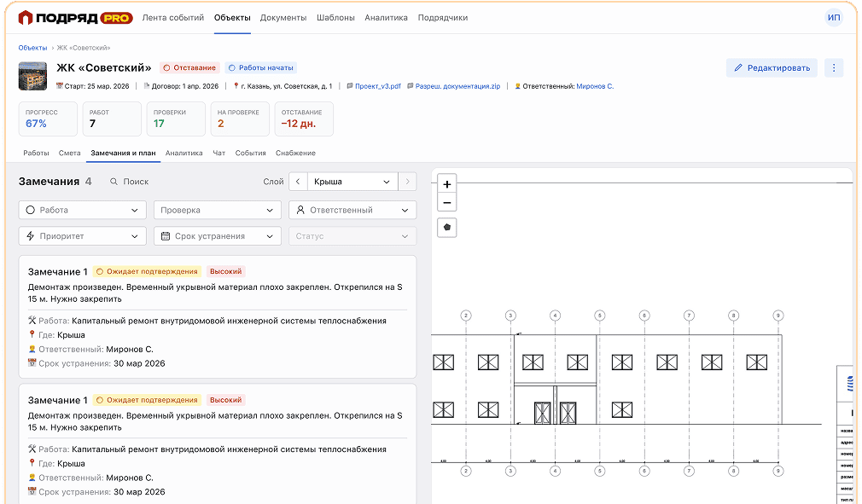
Task: Click the На проверке 2 stat card
Action: coord(240,119)
